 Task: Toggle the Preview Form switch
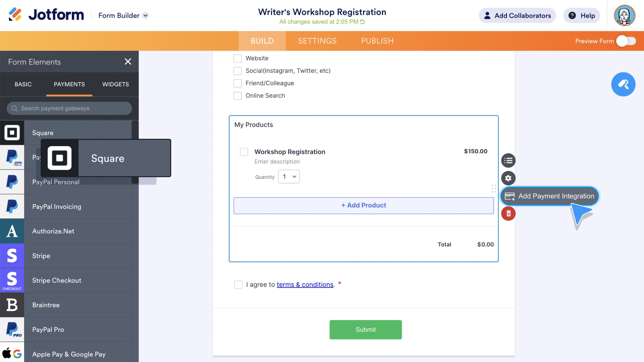pos(626,41)
